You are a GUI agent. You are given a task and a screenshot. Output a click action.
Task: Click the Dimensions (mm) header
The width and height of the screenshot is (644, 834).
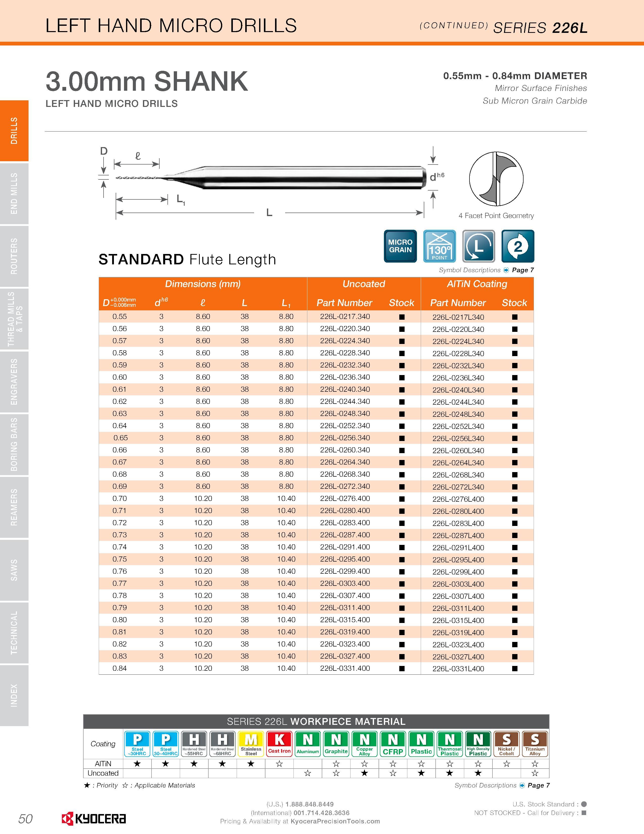coord(203,284)
